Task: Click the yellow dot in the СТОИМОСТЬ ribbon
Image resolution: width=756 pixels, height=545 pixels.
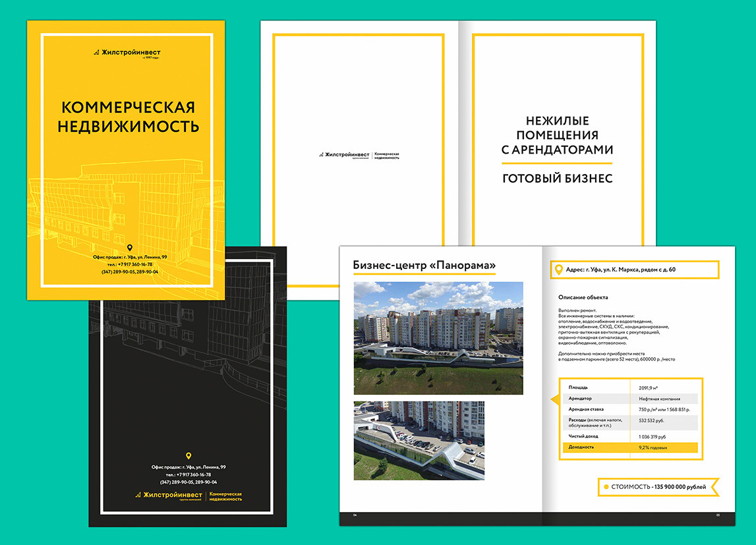Action: click(x=606, y=486)
